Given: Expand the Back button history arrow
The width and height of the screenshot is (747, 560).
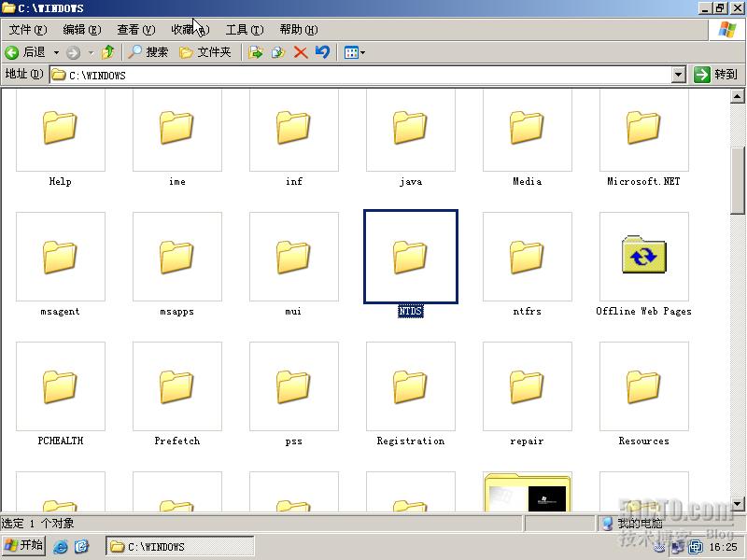Looking at the screenshot, I should pos(56,52).
